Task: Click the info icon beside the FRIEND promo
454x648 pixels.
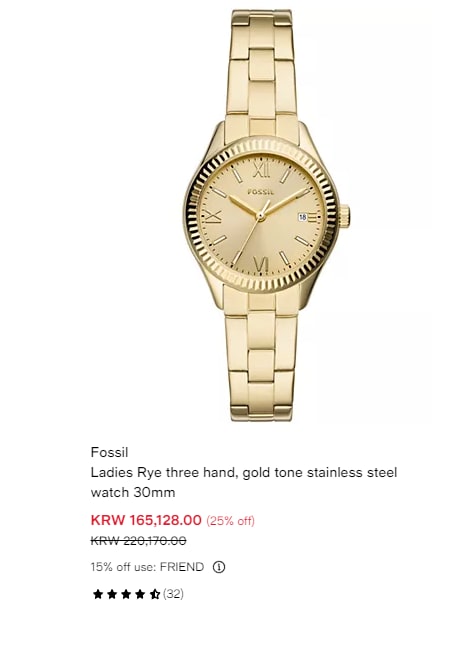Action: tap(219, 567)
